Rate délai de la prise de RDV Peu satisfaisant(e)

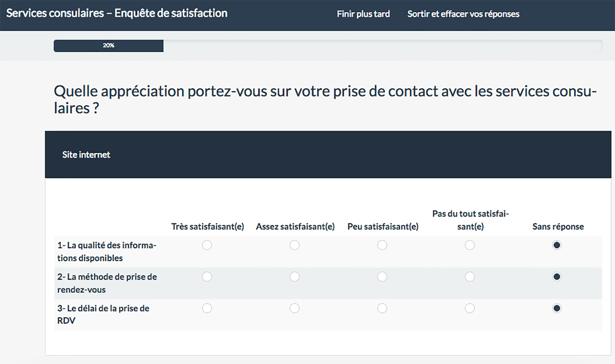(x=382, y=308)
